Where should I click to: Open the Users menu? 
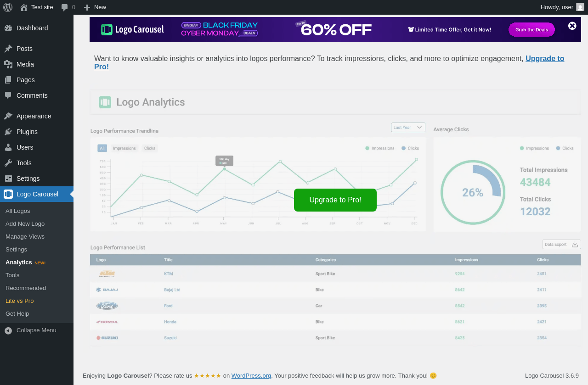[37, 147]
